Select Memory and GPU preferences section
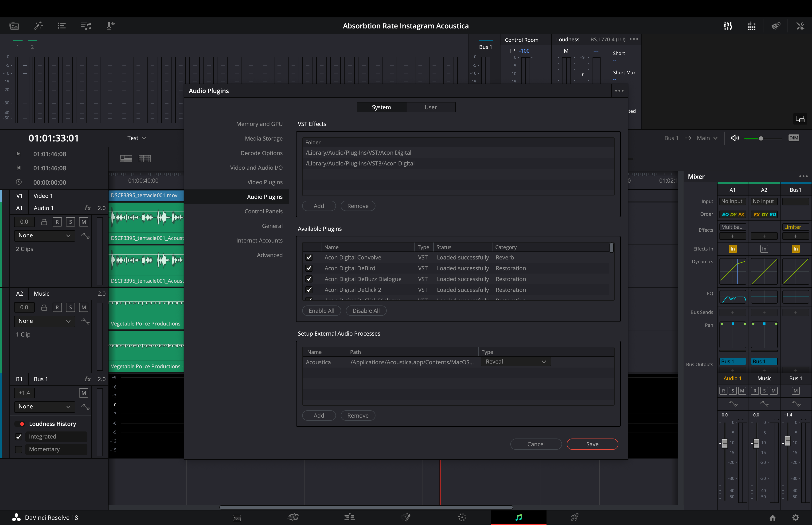812x525 pixels. pyautogui.click(x=259, y=124)
